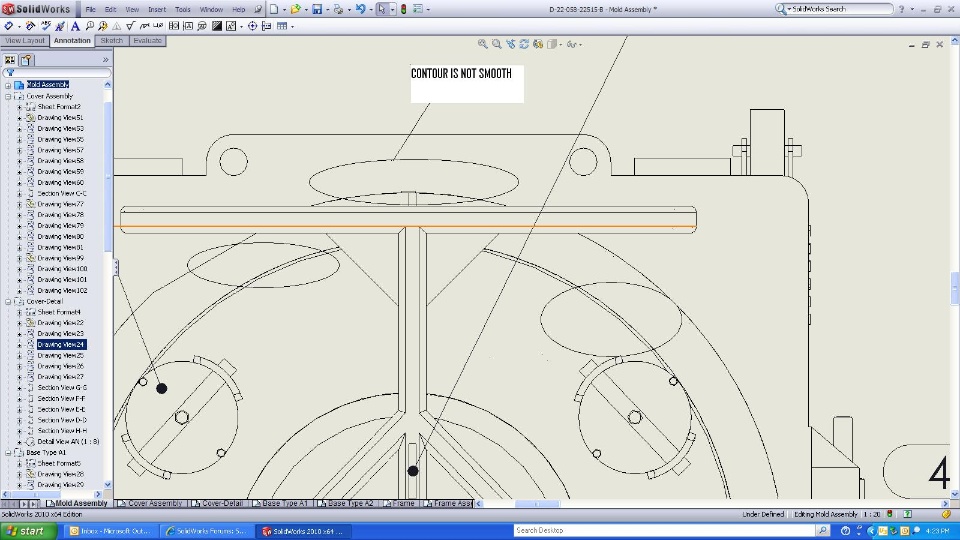The width and height of the screenshot is (960, 540).
Task: Open dropdown arrow next to Save icon
Action: pos(327,10)
